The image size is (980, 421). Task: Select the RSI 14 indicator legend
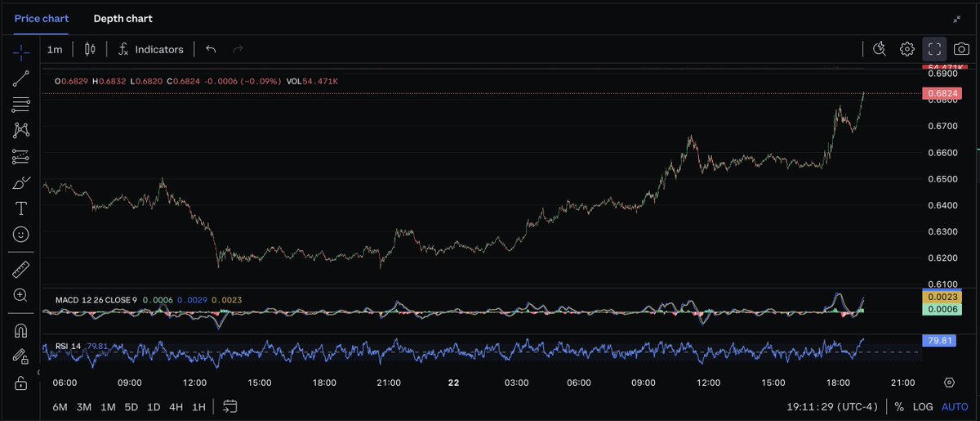68,347
